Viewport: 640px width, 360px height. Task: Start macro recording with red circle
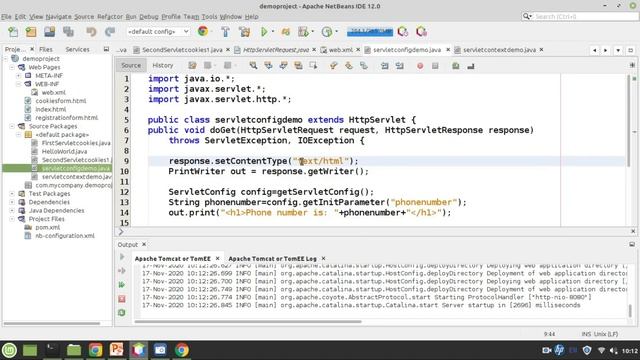(420, 66)
